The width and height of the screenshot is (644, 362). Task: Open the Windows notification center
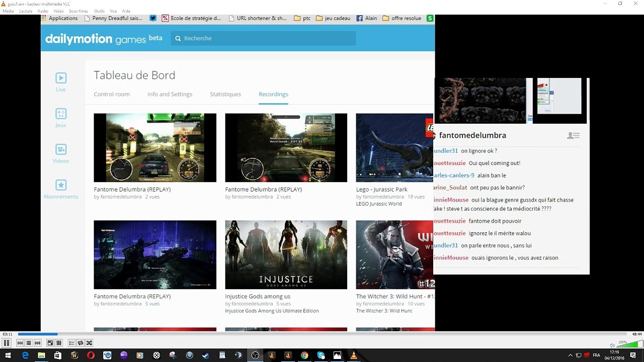(x=633, y=355)
